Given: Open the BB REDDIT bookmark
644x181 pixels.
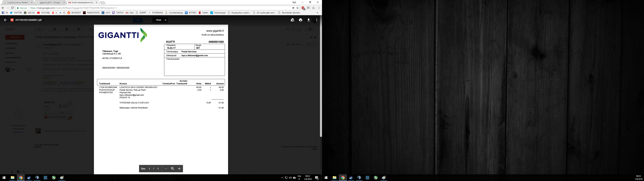Looking at the screenshot, I should pyautogui.click(x=74, y=13).
